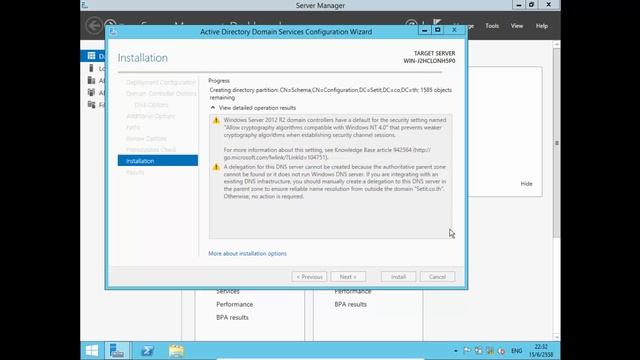Select the Additional Options step
Image resolution: width=640 pixels, height=360 pixels.
150,116
